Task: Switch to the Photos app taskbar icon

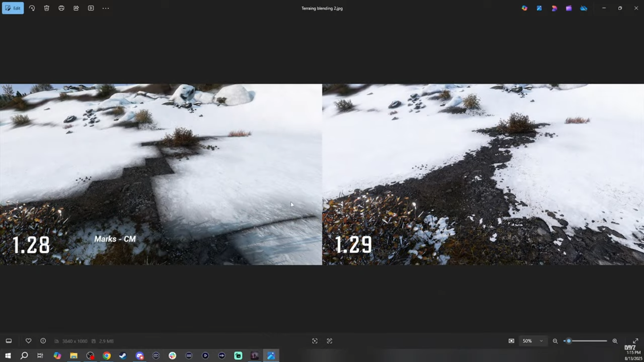Action: (x=271, y=356)
